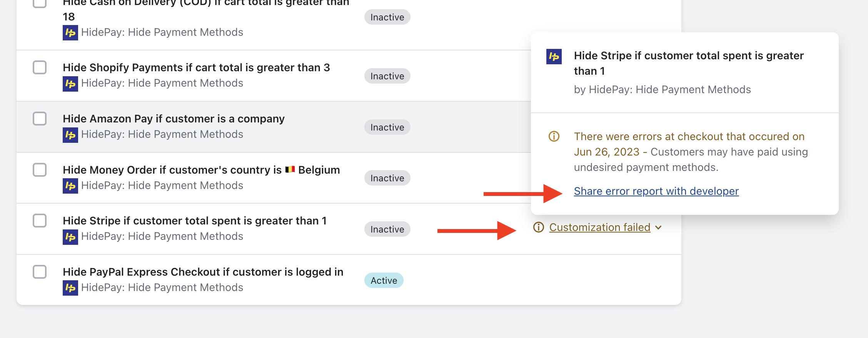The width and height of the screenshot is (868, 338).
Task: Click Inactive badge on Money Order row
Action: pyautogui.click(x=387, y=178)
